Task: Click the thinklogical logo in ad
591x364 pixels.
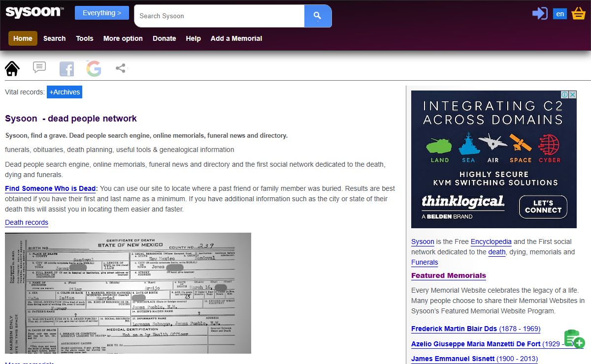Action: 463,202
